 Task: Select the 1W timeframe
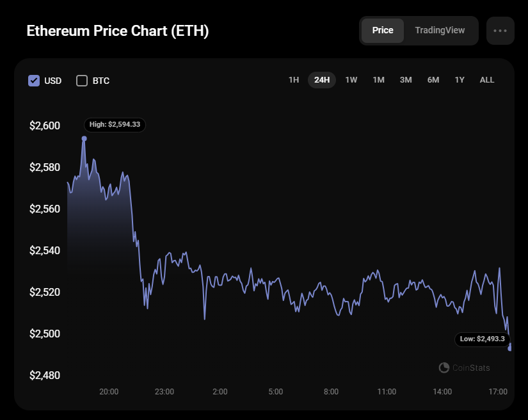351,79
